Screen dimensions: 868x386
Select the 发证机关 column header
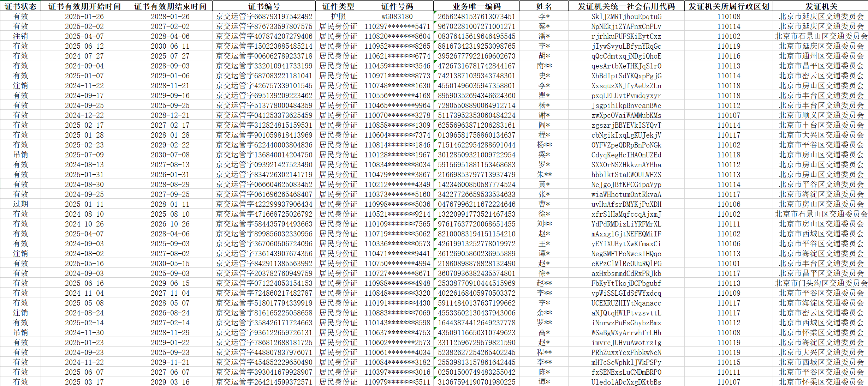click(821, 6)
